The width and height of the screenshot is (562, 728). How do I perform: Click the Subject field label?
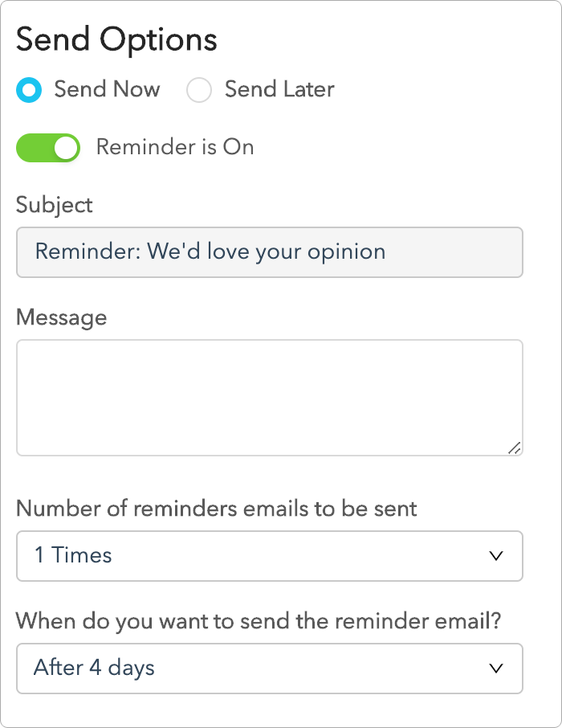click(54, 205)
